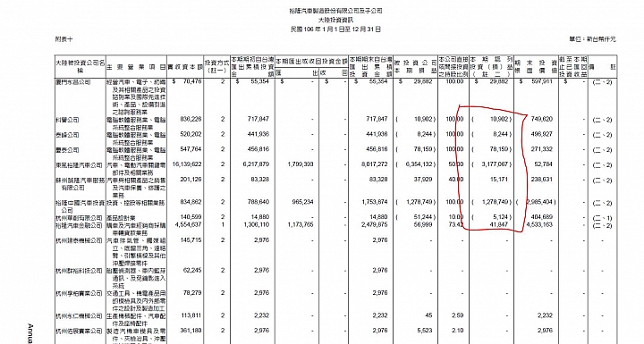Click the ownership percentage 2.59

pyautogui.click(x=458, y=315)
